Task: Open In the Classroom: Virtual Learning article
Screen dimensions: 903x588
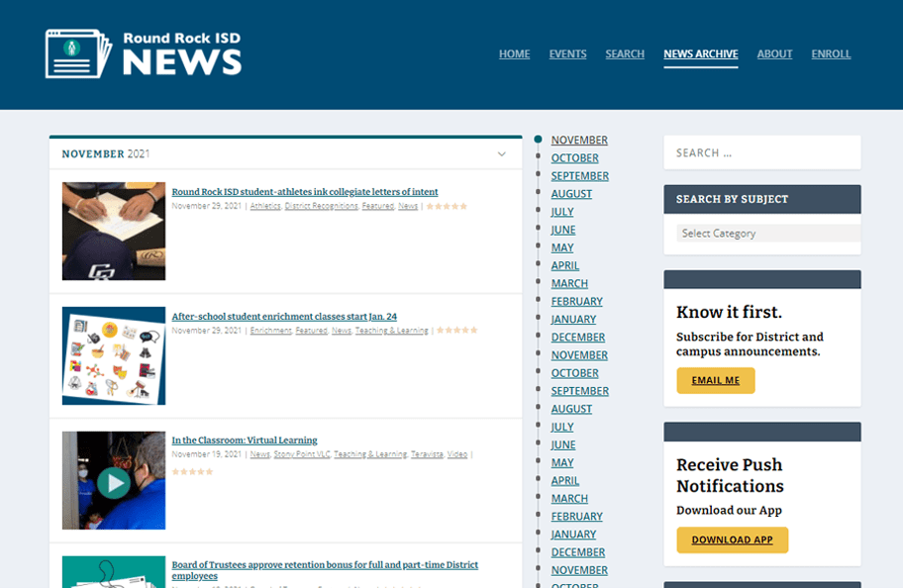Action: point(245,440)
